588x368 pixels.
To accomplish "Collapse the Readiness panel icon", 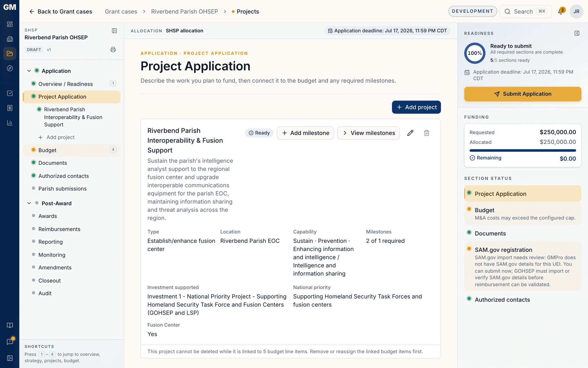I will [x=577, y=33].
